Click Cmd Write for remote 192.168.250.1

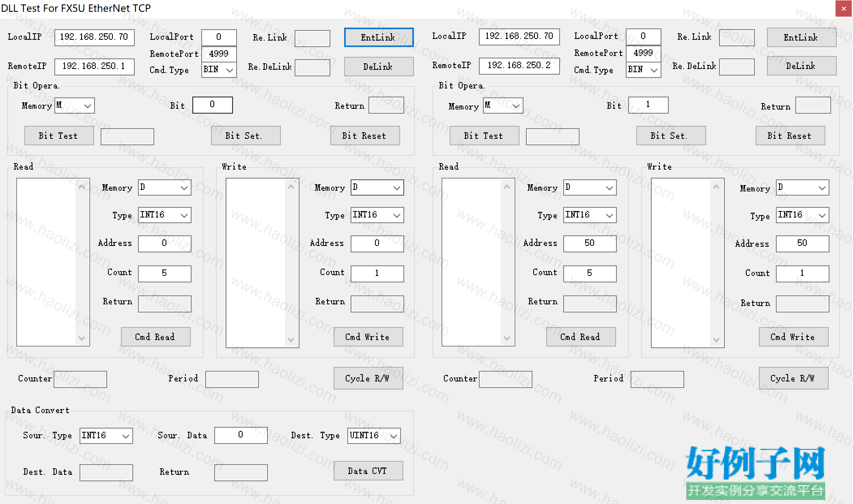click(x=368, y=337)
